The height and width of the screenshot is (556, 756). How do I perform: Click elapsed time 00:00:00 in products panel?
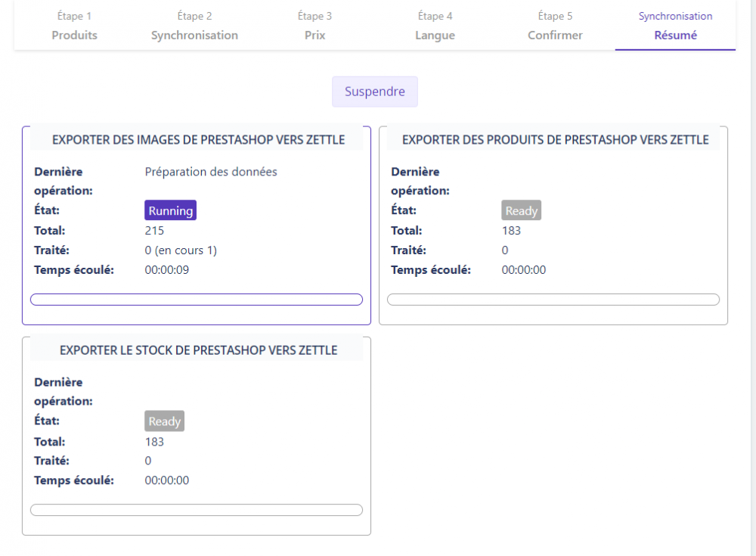(x=524, y=270)
